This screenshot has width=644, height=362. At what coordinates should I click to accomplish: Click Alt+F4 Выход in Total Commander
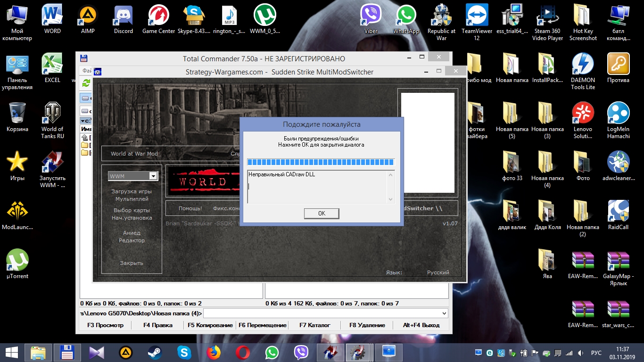pos(421,325)
